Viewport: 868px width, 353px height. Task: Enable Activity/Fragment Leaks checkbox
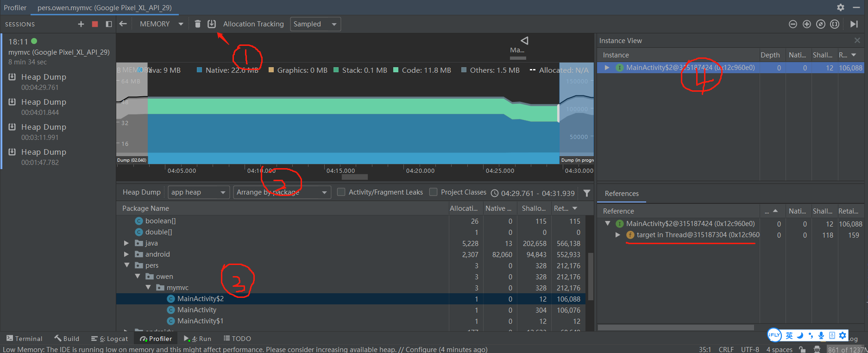341,192
